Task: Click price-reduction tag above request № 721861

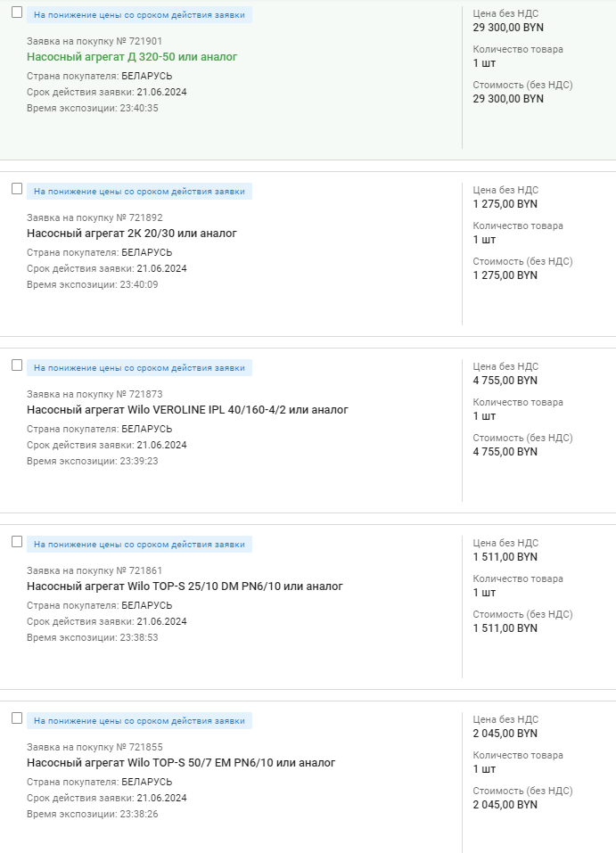Action: click(x=139, y=545)
